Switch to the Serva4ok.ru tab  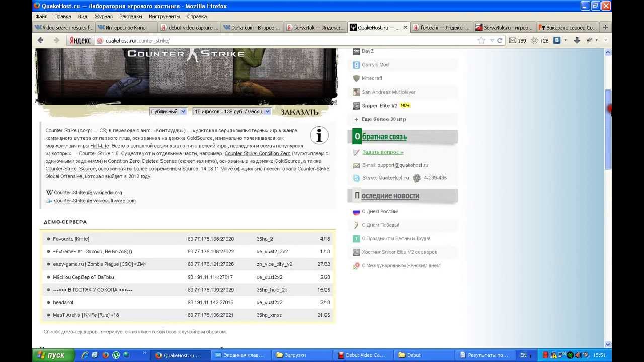point(504,28)
